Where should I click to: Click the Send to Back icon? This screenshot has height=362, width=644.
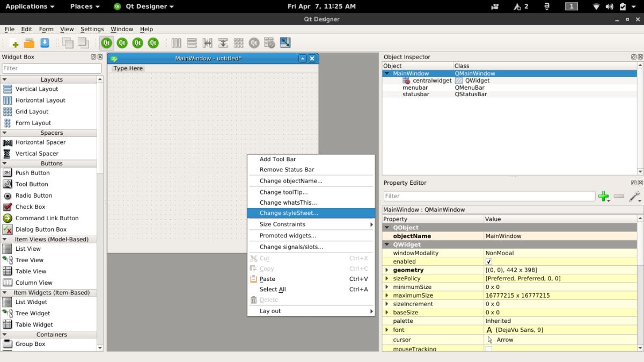click(x=68, y=43)
